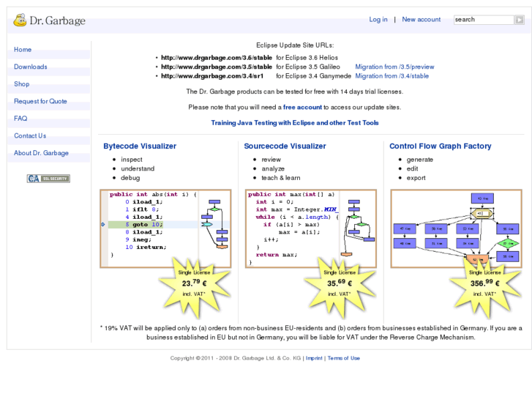Click the "export" bullet text

[x=416, y=178]
